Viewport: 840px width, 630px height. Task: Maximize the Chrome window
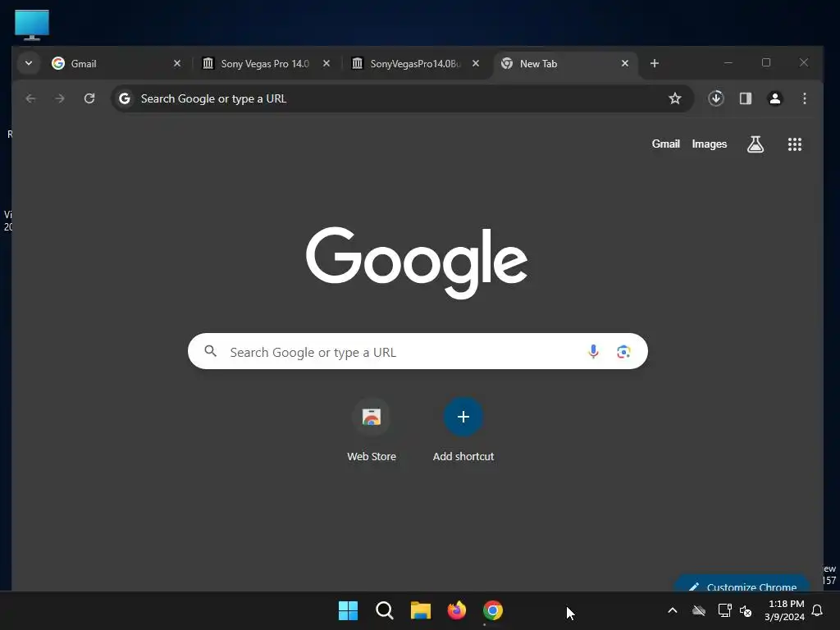[766, 62]
